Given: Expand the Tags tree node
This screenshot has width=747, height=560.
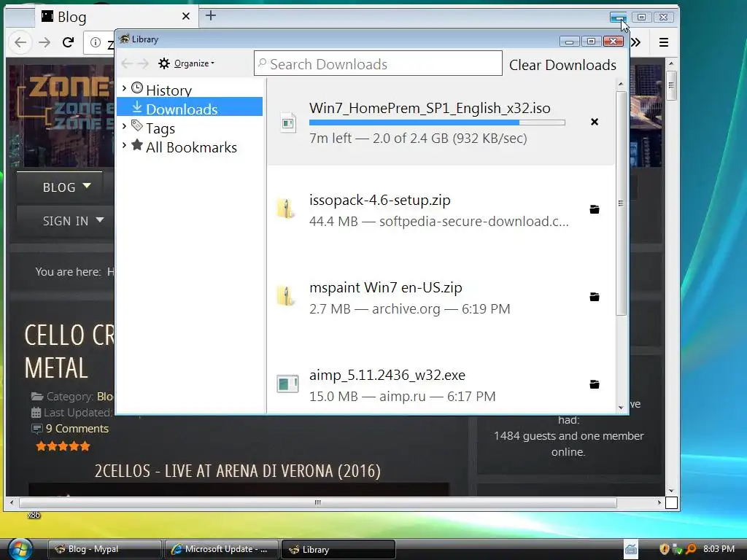Looking at the screenshot, I should pyautogui.click(x=124, y=126).
